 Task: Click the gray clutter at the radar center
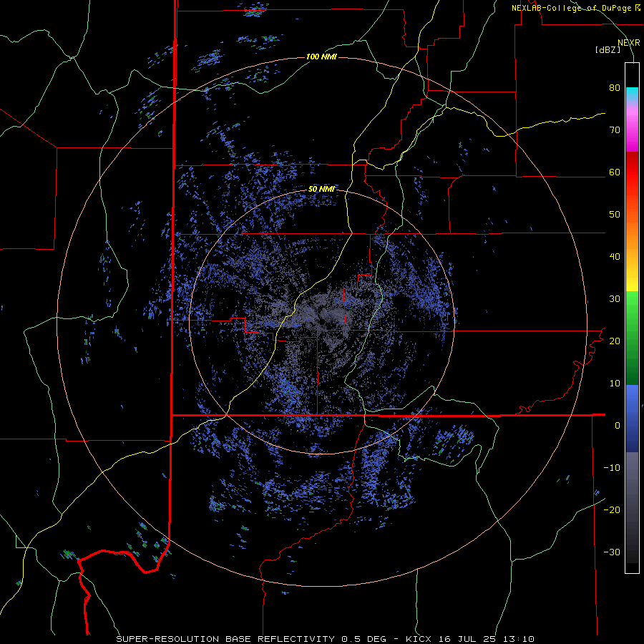pyautogui.click(x=321, y=316)
